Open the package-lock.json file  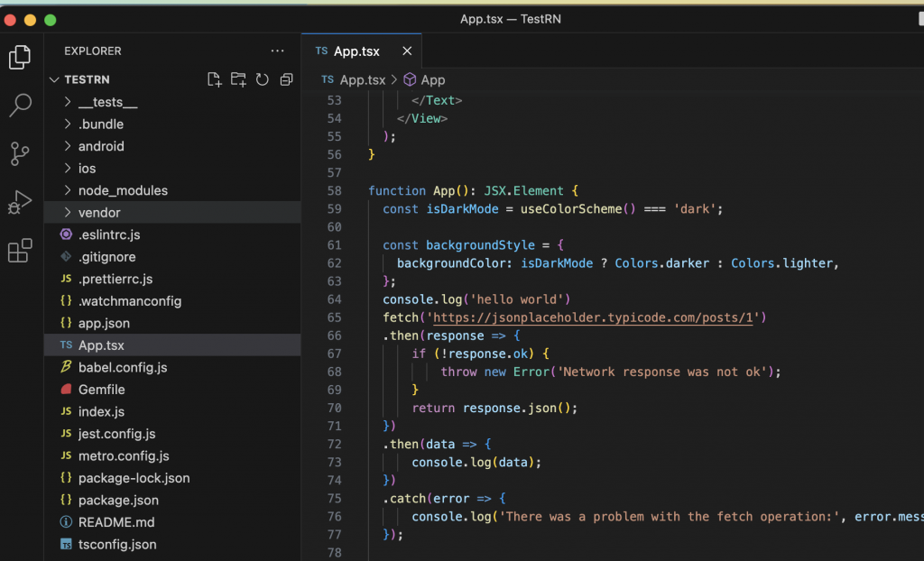(172, 478)
